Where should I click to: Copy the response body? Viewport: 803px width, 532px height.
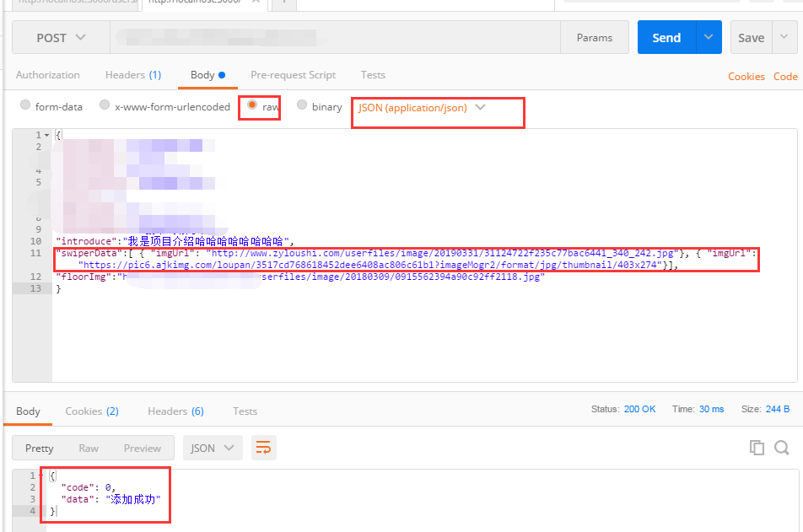[757, 448]
